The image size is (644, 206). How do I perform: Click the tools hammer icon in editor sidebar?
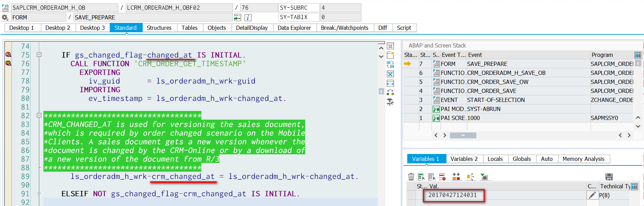[390, 102]
